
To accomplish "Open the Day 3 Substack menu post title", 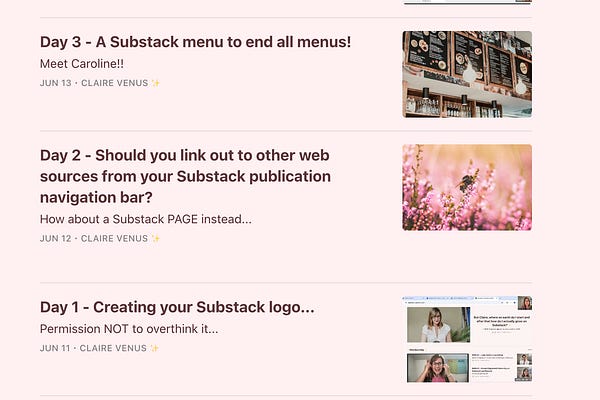I will (195, 42).
